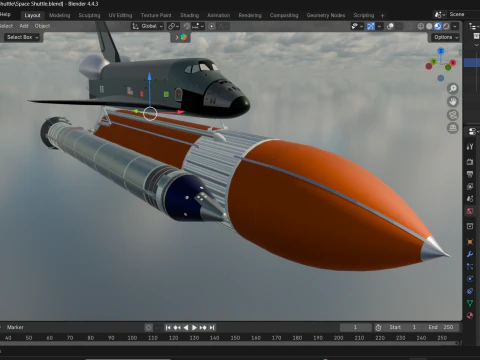Open the object visibility selectability dropdown
The image size is (480, 360).
pos(357,26)
